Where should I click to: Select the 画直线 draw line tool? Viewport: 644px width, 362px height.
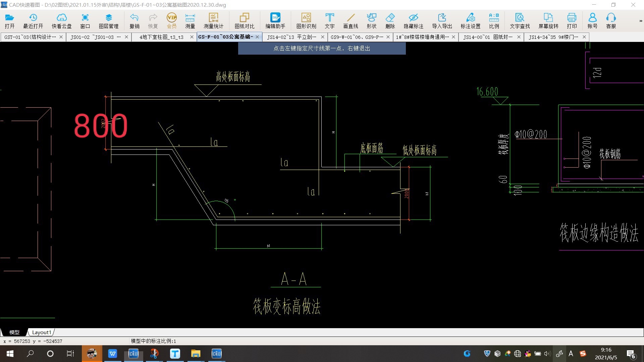pos(351,21)
